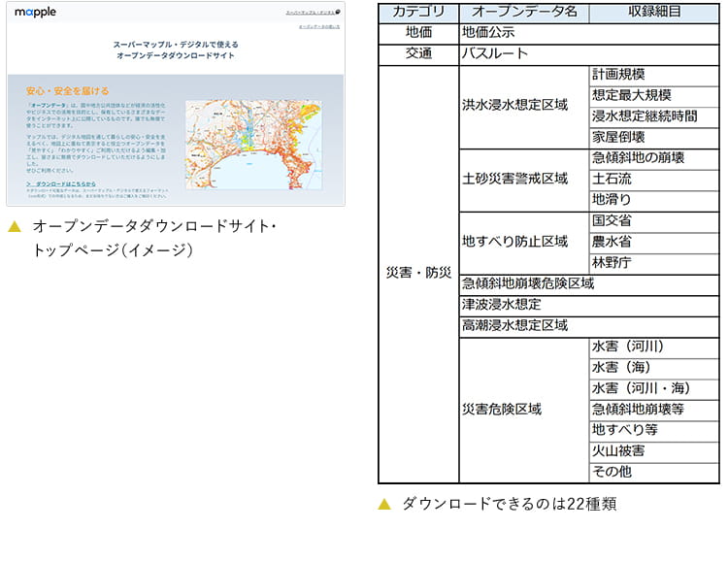Select the 災害危険区域 cell
Image resolution: width=728 pixels, height=562 pixels.
(524, 411)
